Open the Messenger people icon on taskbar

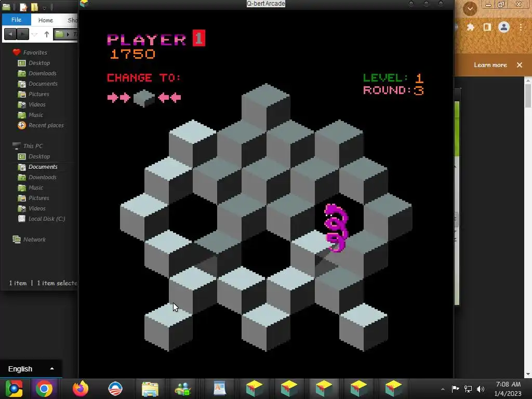[183, 389]
